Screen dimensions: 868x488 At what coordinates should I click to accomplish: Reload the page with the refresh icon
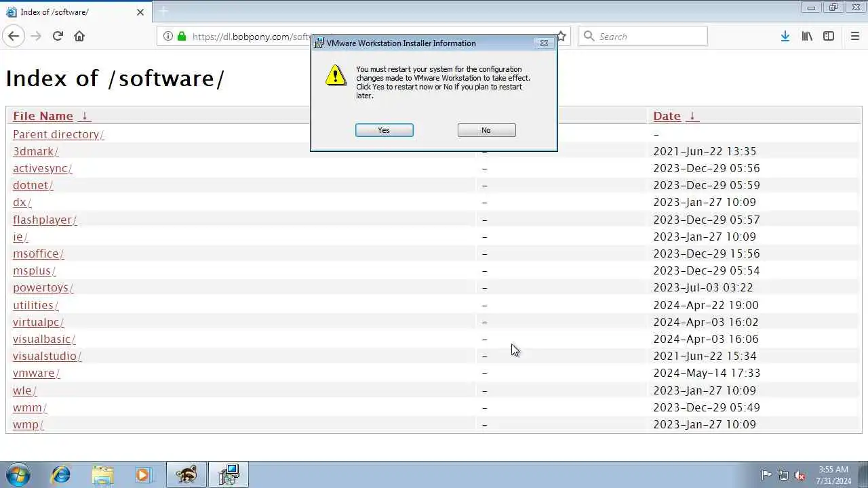pyautogui.click(x=58, y=36)
